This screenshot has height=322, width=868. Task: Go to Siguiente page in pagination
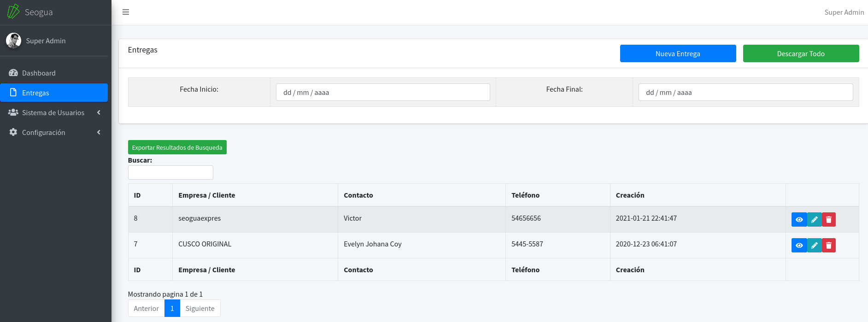pyautogui.click(x=200, y=309)
